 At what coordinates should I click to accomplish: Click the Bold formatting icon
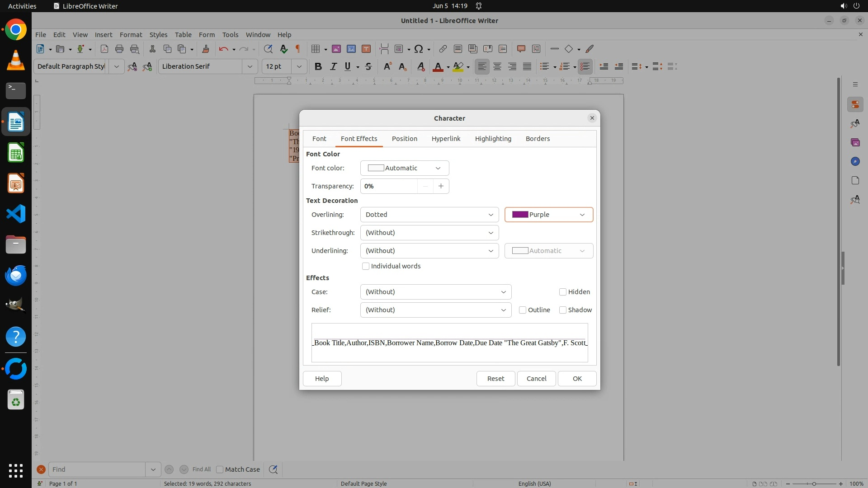coord(318,66)
